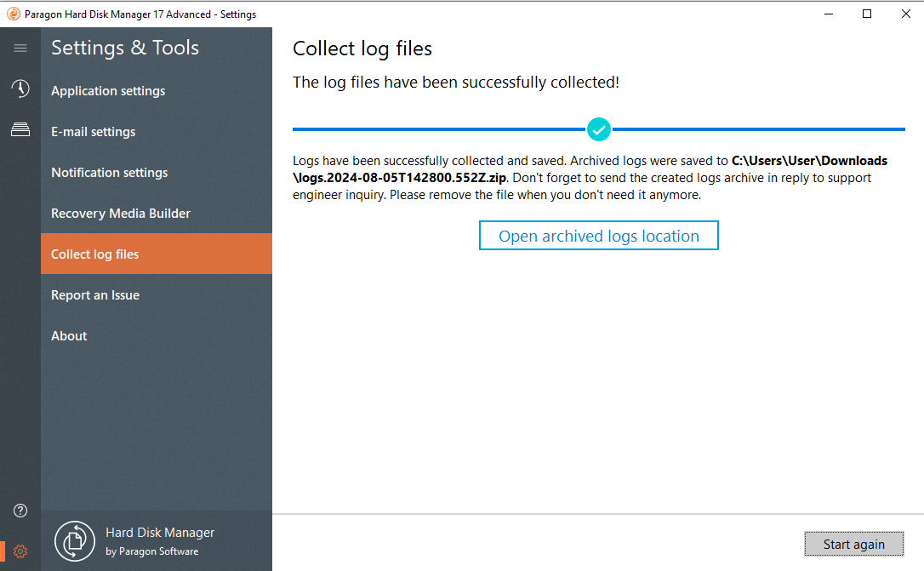Open the About section
Viewport: 924px width, 571px height.
tap(69, 336)
